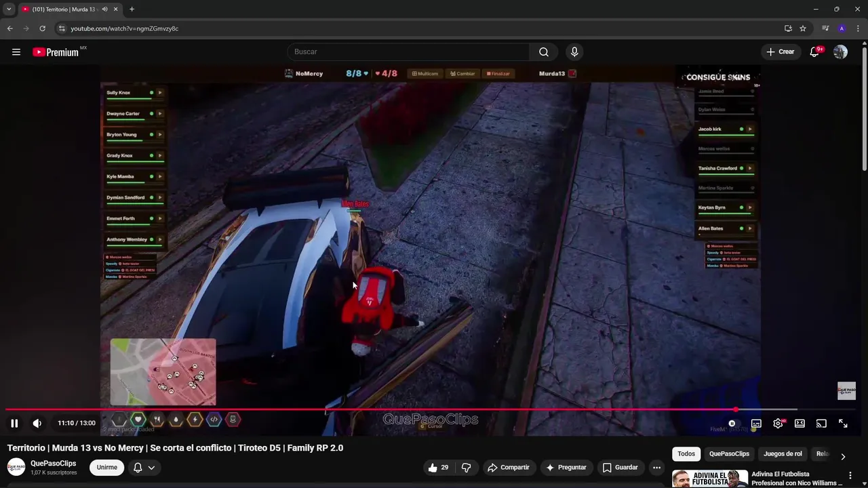This screenshot has width=868, height=488.
Task: Open the notifications bell
Action: coord(815,52)
